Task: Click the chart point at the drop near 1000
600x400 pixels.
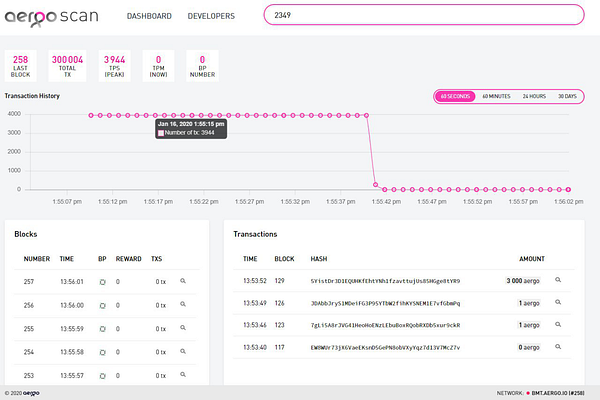Action: pos(375,184)
